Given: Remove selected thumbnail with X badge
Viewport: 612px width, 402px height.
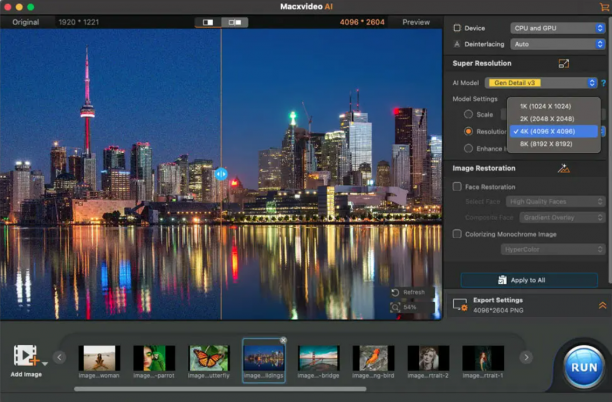Looking at the screenshot, I should (x=283, y=340).
